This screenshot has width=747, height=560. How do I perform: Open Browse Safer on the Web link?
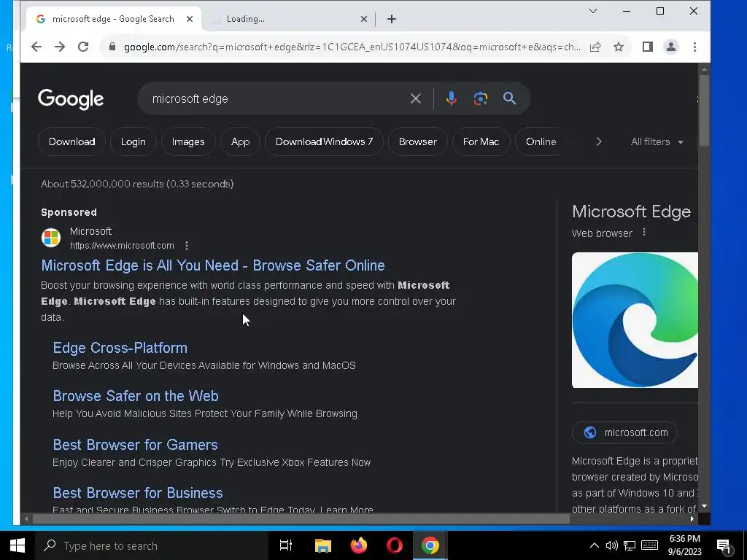click(x=136, y=396)
